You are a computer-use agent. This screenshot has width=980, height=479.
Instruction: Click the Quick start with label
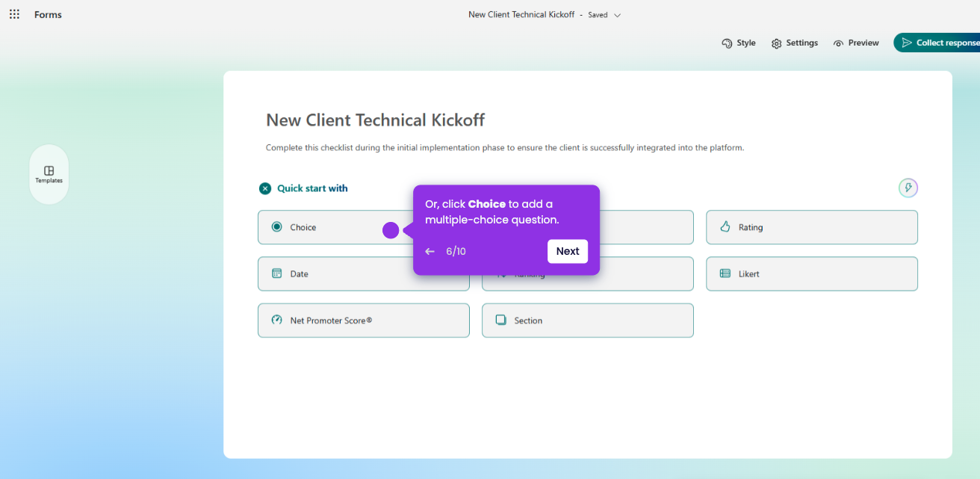pyautogui.click(x=312, y=188)
